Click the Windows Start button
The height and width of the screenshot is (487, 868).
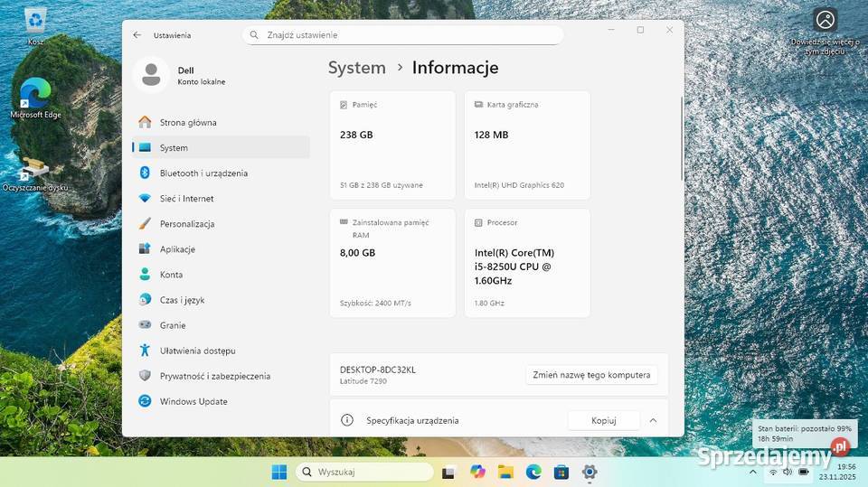[279, 472]
